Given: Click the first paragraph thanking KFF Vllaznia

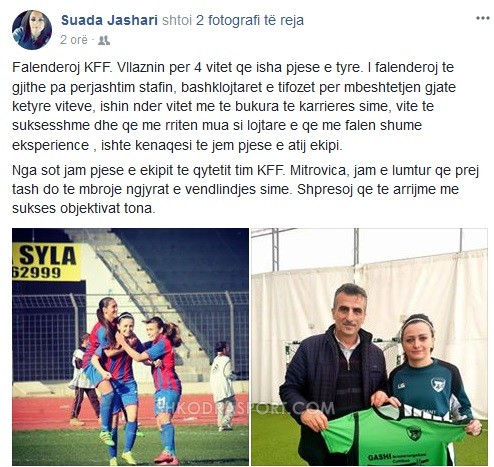Looking at the screenshot, I should click(x=234, y=106).
